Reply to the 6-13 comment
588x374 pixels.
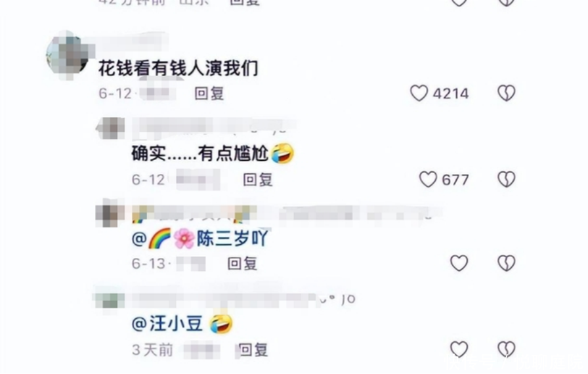(x=242, y=264)
